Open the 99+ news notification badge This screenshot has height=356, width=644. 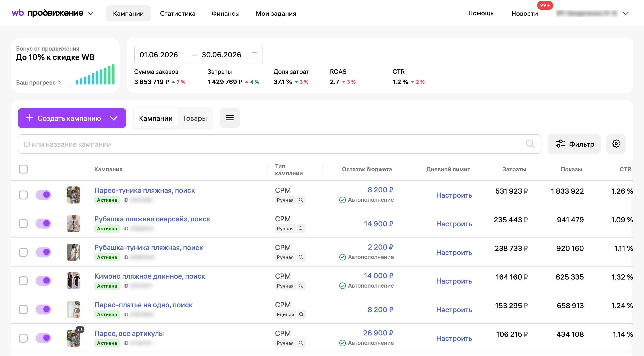[x=545, y=5]
